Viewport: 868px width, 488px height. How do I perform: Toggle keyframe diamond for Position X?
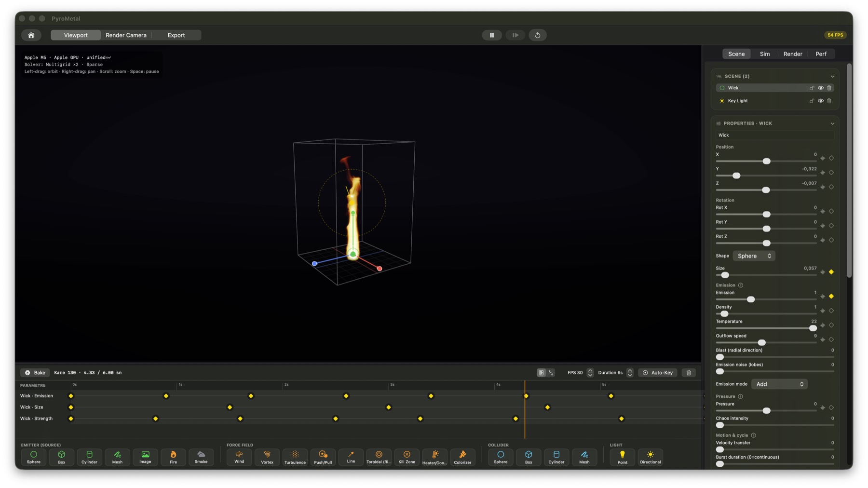(831, 158)
